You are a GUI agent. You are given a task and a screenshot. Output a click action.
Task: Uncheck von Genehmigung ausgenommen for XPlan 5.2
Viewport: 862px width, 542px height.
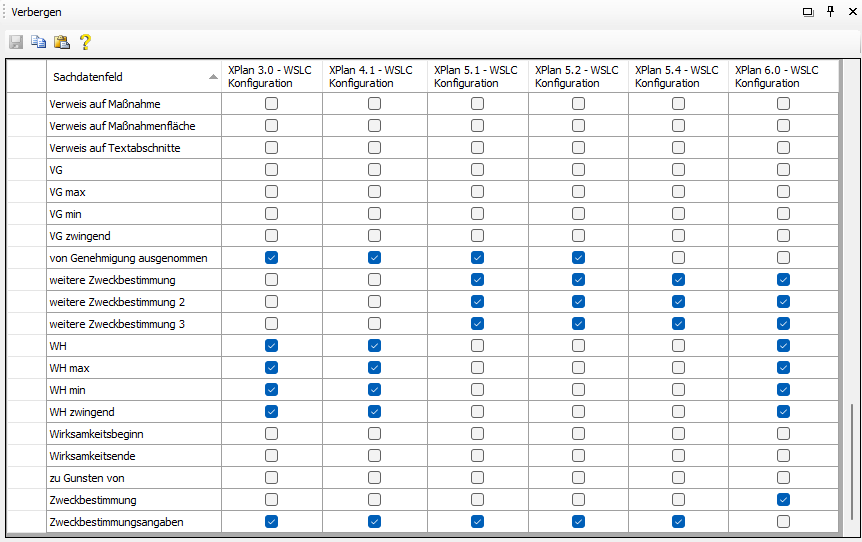[x=578, y=258]
